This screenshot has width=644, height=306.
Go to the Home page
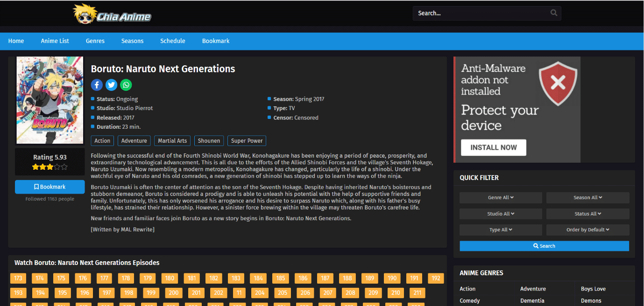tap(16, 41)
